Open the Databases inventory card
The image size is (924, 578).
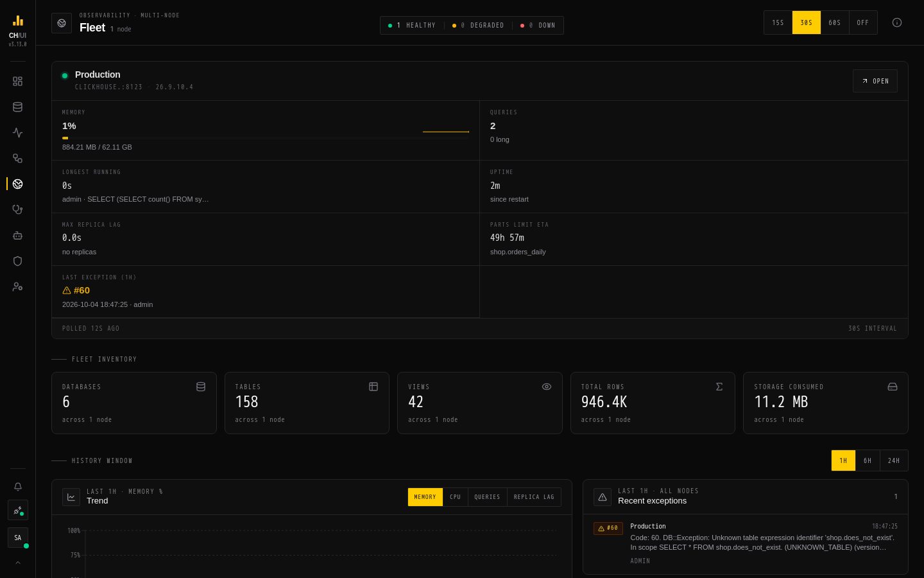(x=134, y=403)
